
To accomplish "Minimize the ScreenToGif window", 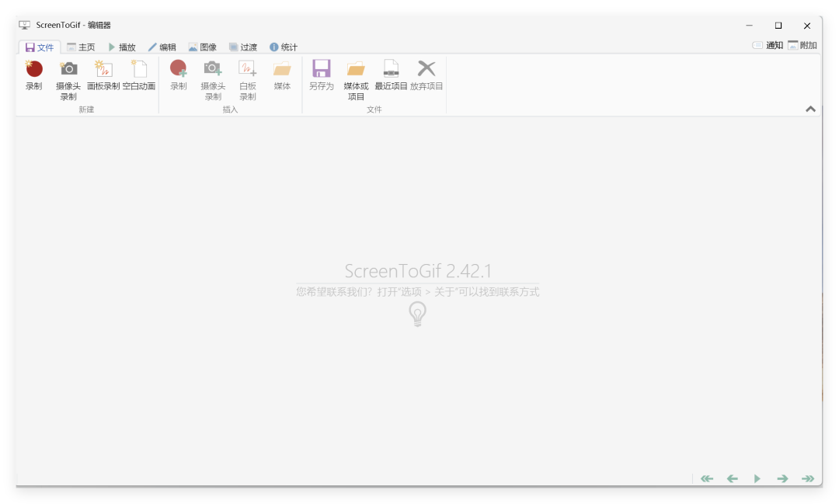I will click(x=749, y=25).
